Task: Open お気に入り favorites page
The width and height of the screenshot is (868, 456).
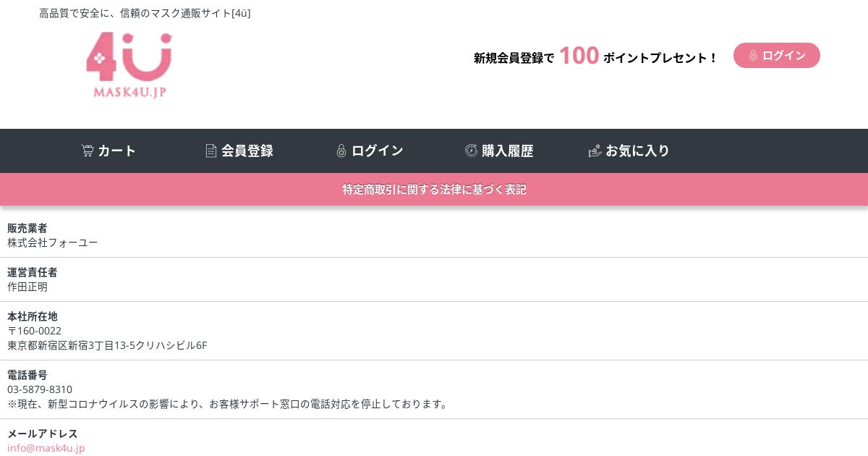Action: coord(638,151)
